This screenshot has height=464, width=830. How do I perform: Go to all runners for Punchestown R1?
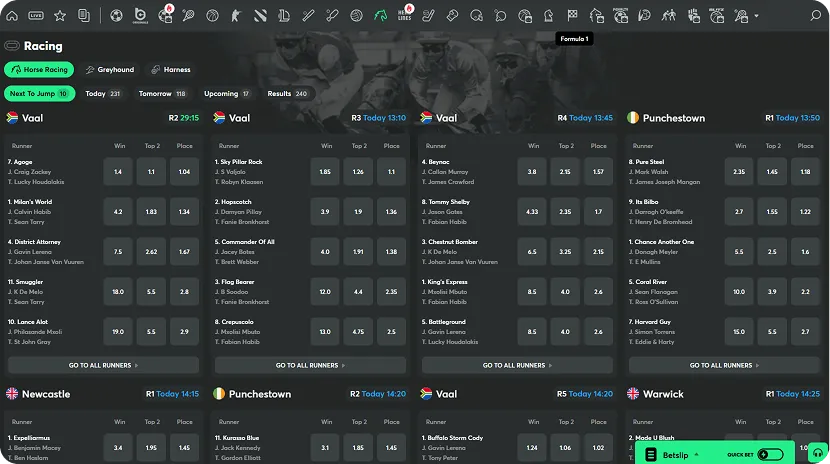point(724,365)
